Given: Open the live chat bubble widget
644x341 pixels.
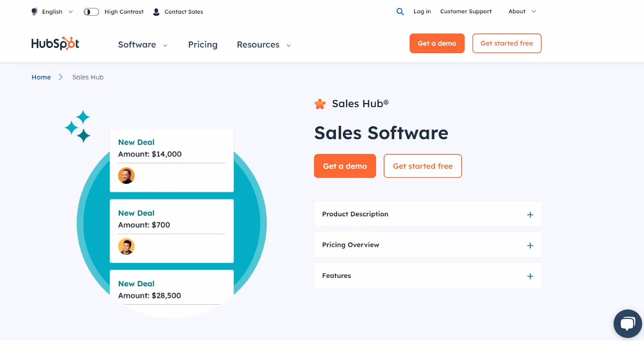Looking at the screenshot, I should coord(627,323).
